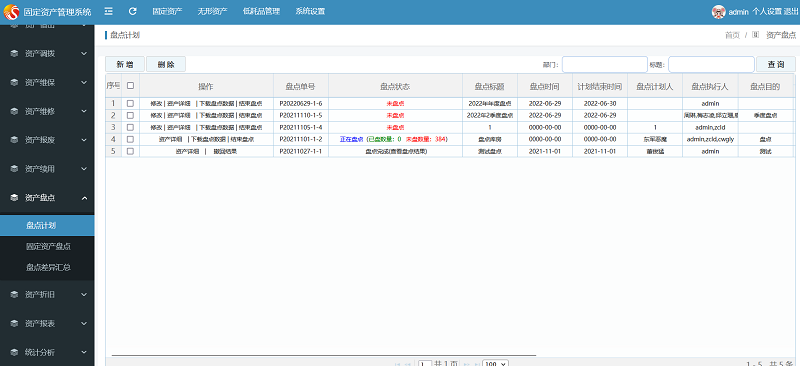
Task: Check the box for row P20211110-1-5
Action: pyautogui.click(x=130, y=115)
